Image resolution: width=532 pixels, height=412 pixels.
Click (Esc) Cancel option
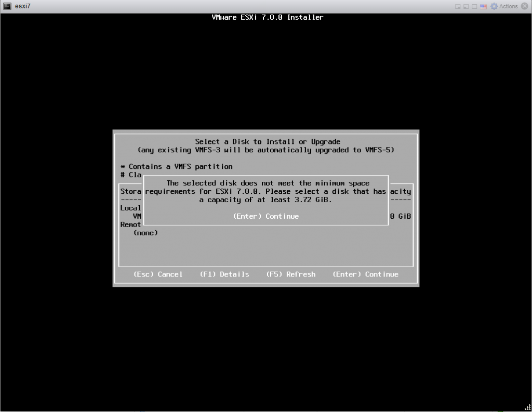click(x=158, y=274)
